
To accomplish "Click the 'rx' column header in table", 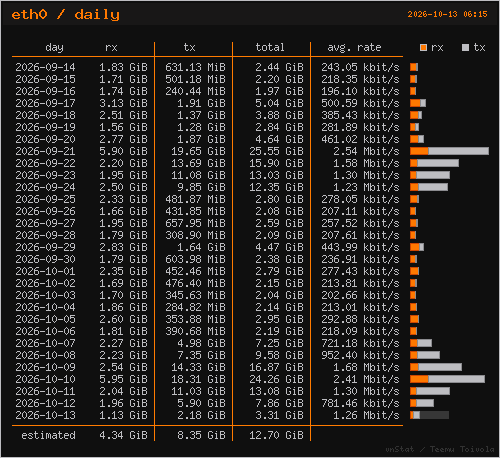I will (111, 48).
